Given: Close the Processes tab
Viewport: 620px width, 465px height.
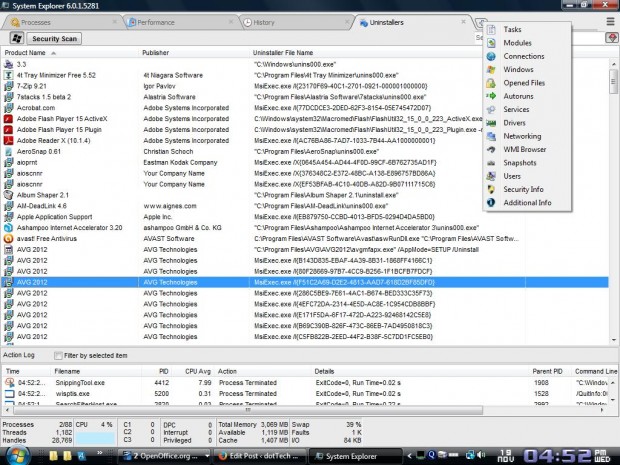Looking at the screenshot, I should pos(115,22).
